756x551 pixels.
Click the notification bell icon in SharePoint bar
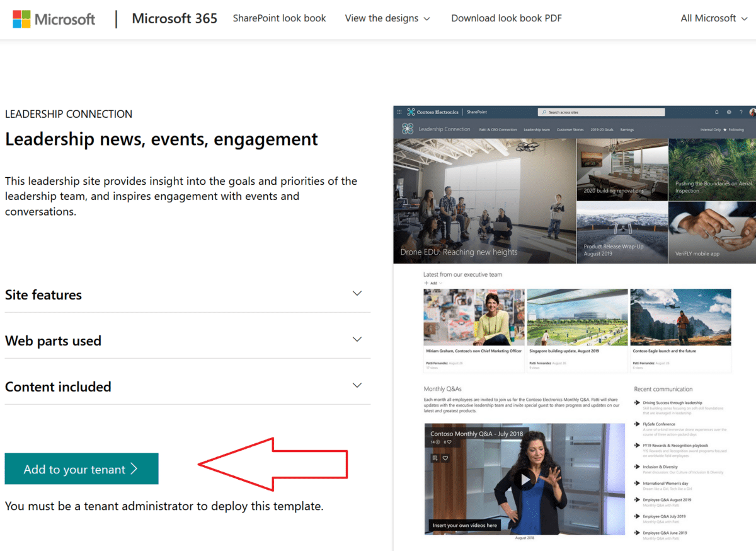tap(717, 112)
